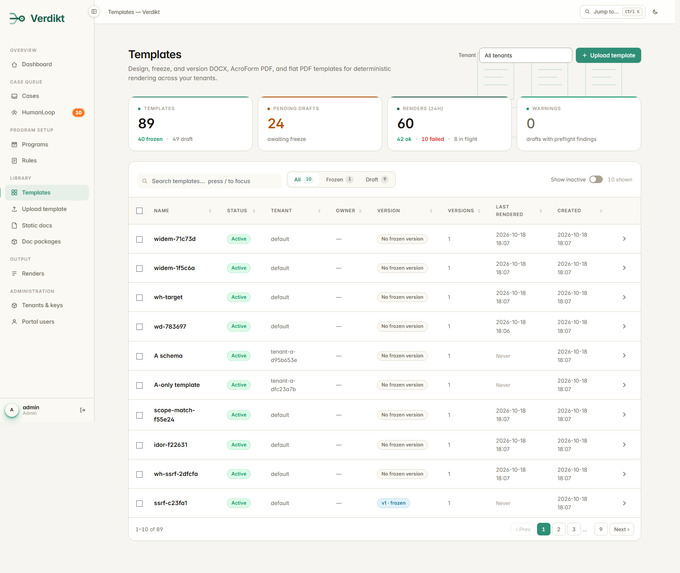Click the Cases inbox icon
This screenshot has height=573, width=680.
(14, 96)
